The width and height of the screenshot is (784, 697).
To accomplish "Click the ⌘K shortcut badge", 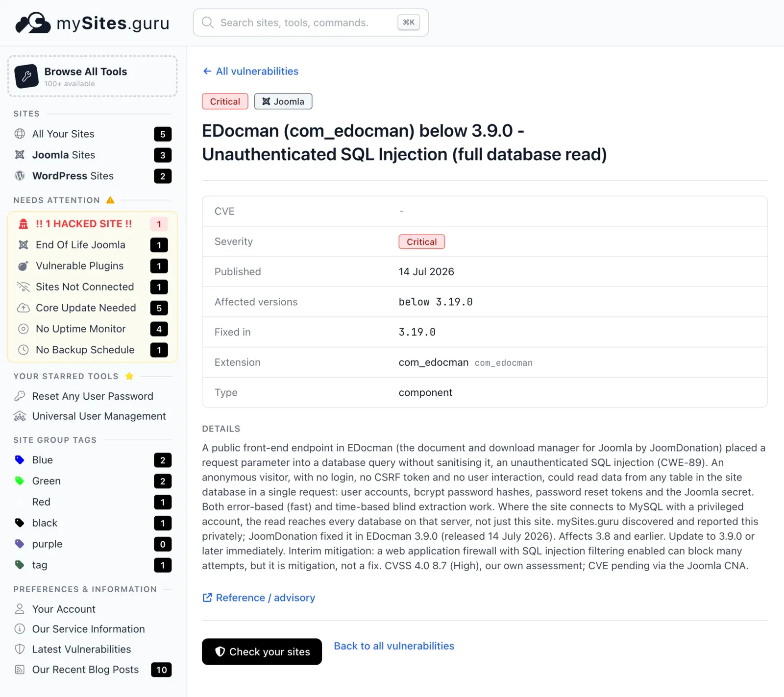I will (409, 22).
